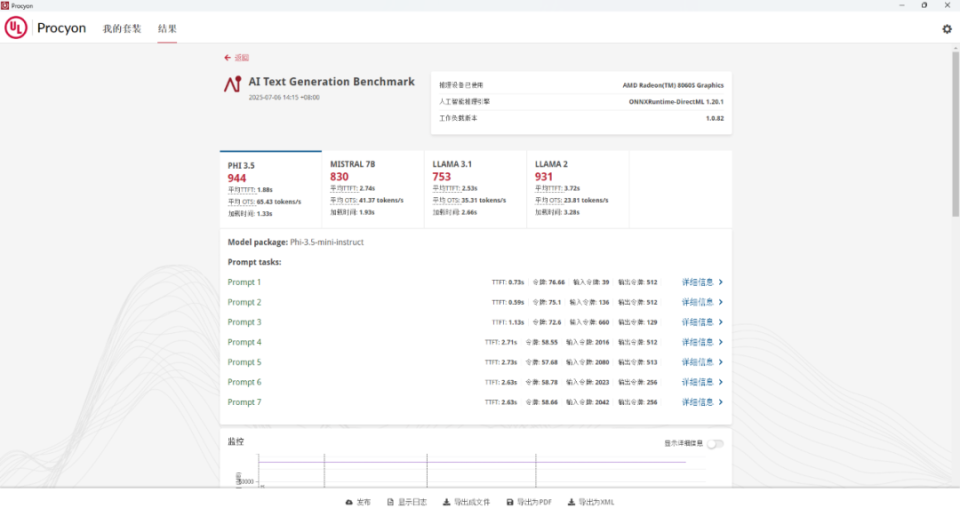Open 详细信息 link for Prompt 2
Viewport: 960px width, 516px height.
point(698,302)
